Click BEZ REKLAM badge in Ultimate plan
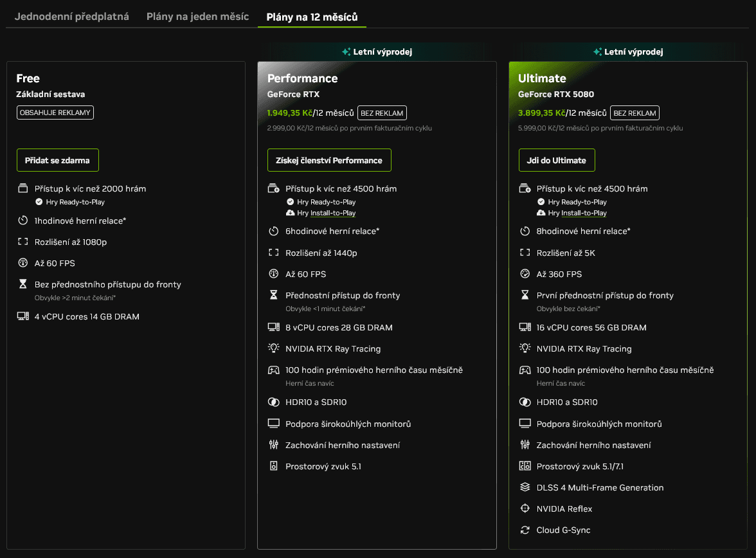The image size is (756, 558). click(x=634, y=113)
